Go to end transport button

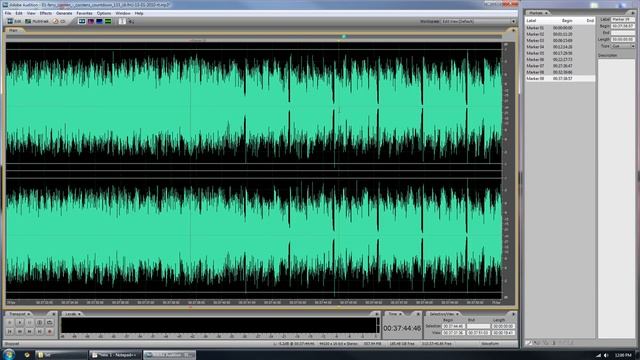coord(40,331)
